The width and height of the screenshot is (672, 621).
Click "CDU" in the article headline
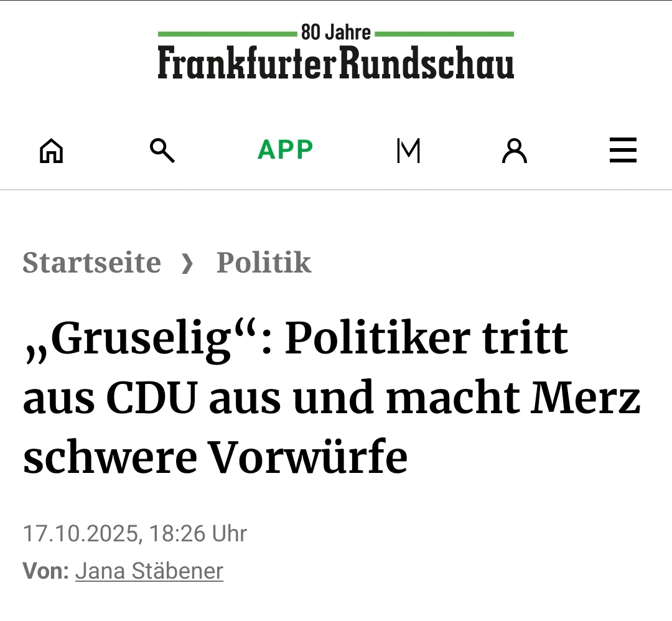point(152,398)
